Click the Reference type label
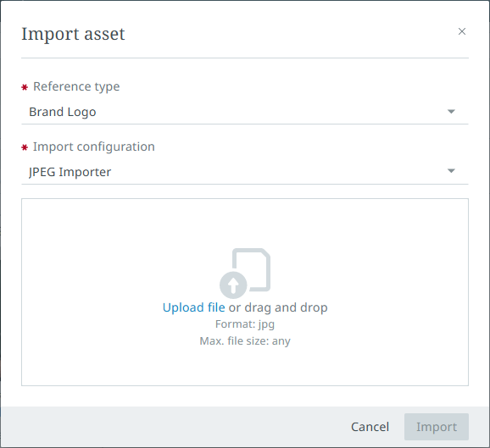Image resolution: width=490 pixels, height=448 pixels. [76, 86]
